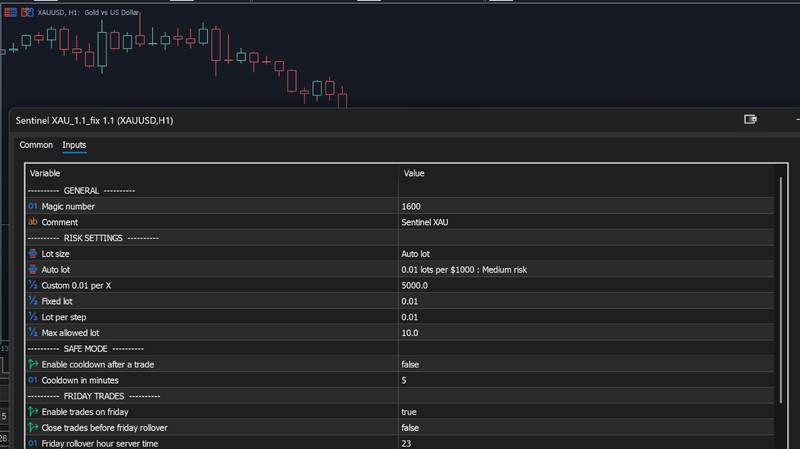
Task: Click the second chart icon next to XAUUSD title
Action: pos(27,12)
